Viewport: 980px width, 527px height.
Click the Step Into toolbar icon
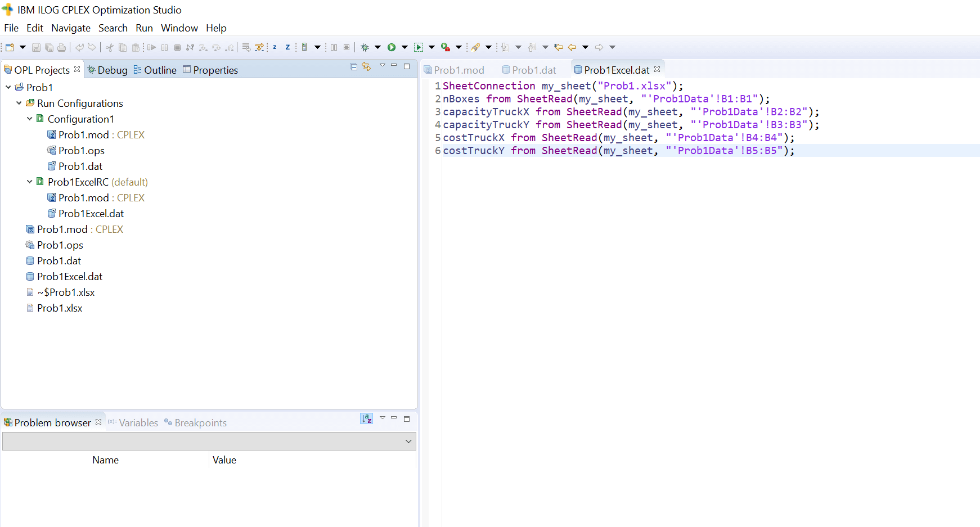tap(203, 47)
